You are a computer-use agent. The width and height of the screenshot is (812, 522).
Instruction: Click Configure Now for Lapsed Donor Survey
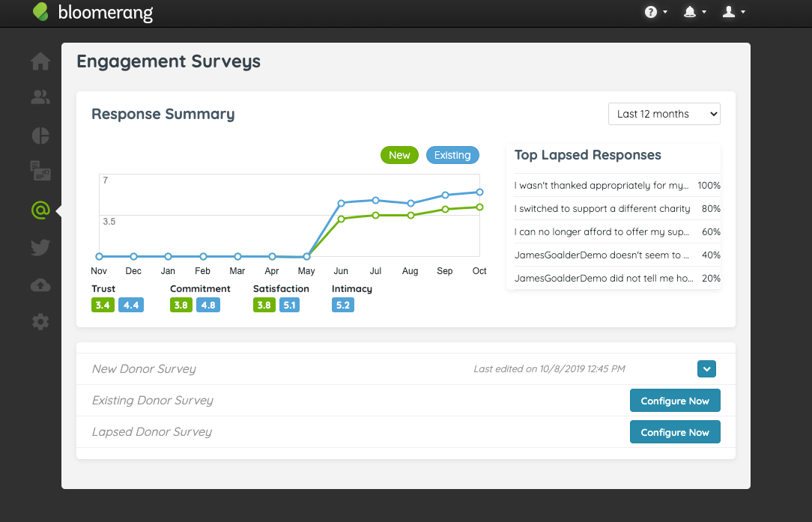[675, 432]
